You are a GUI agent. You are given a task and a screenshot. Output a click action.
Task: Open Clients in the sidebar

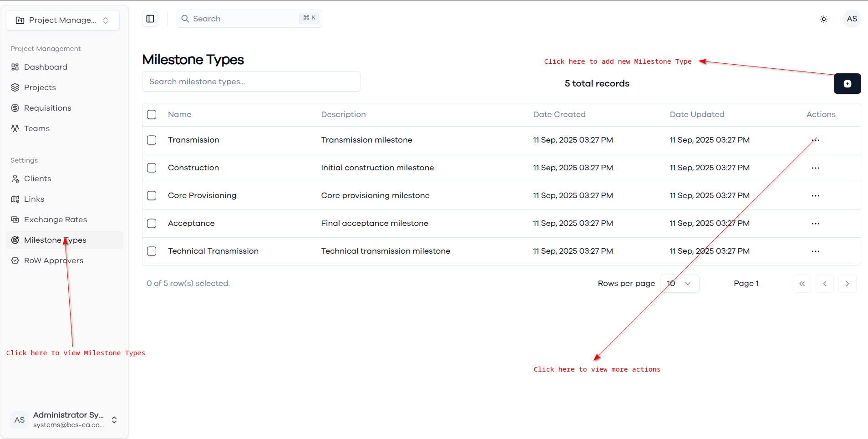[x=65, y=179]
